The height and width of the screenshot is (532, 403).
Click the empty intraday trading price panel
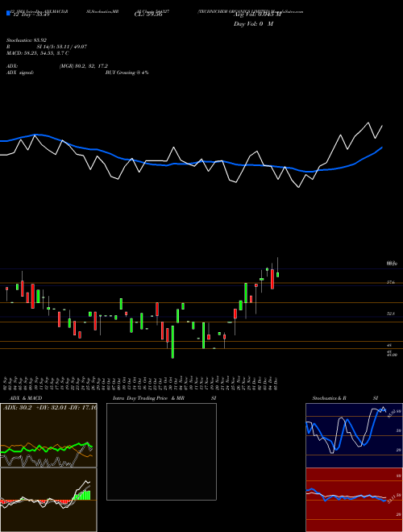point(161,451)
